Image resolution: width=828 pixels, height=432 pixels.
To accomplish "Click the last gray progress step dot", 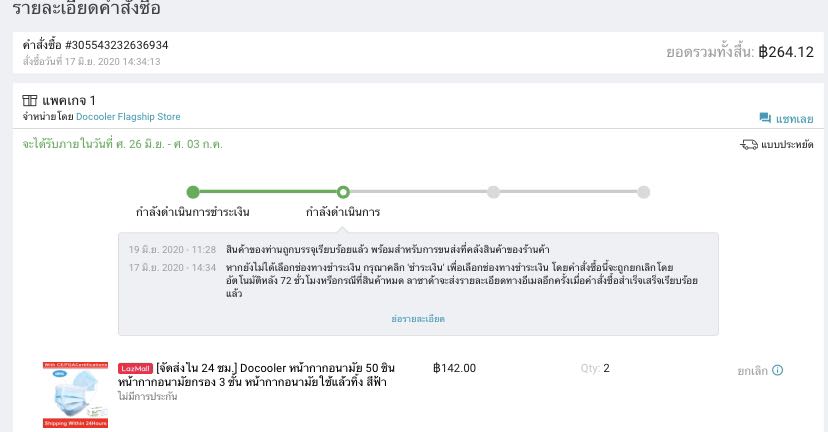I will 644,192.
